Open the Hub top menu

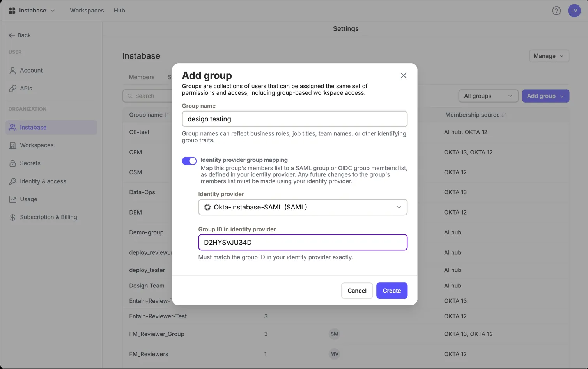click(x=119, y=11)
